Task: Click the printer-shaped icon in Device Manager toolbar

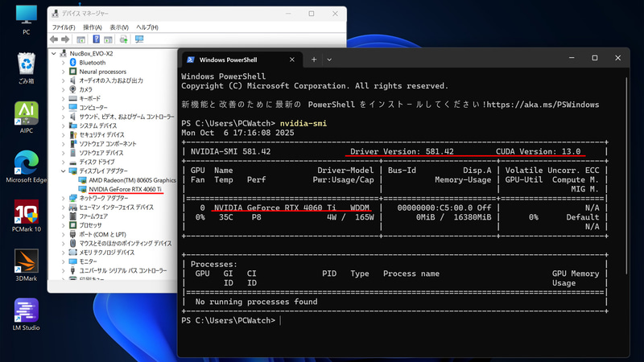Action: 123,39
